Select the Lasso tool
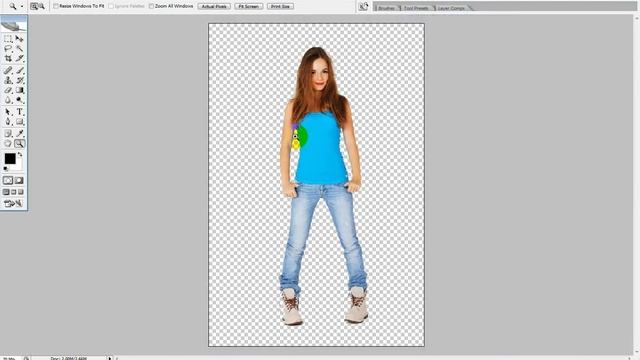The image size is (640, 360). (8, 49)
